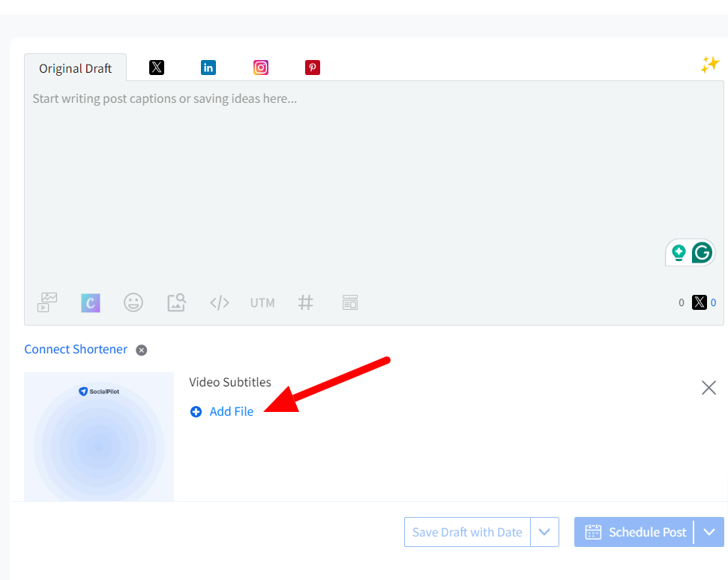This screenshot has height=580, width=728.
Task: Expand the Save Draft dropdown arrow
Action: 544,532
